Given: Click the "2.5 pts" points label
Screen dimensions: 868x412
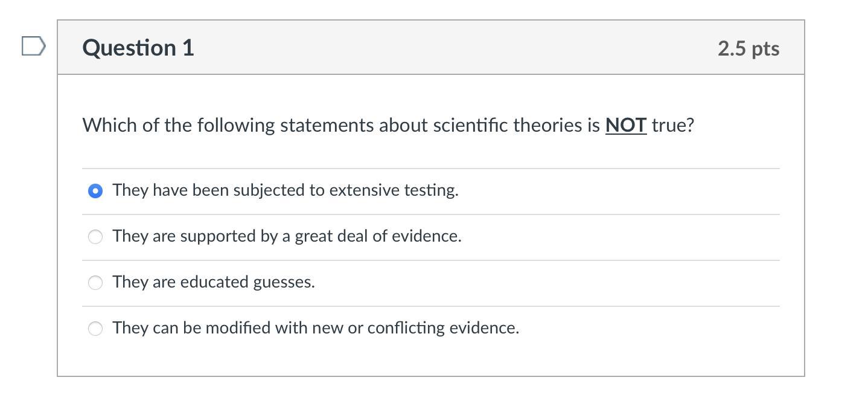Looking at the screenshot, I should 748,48.
